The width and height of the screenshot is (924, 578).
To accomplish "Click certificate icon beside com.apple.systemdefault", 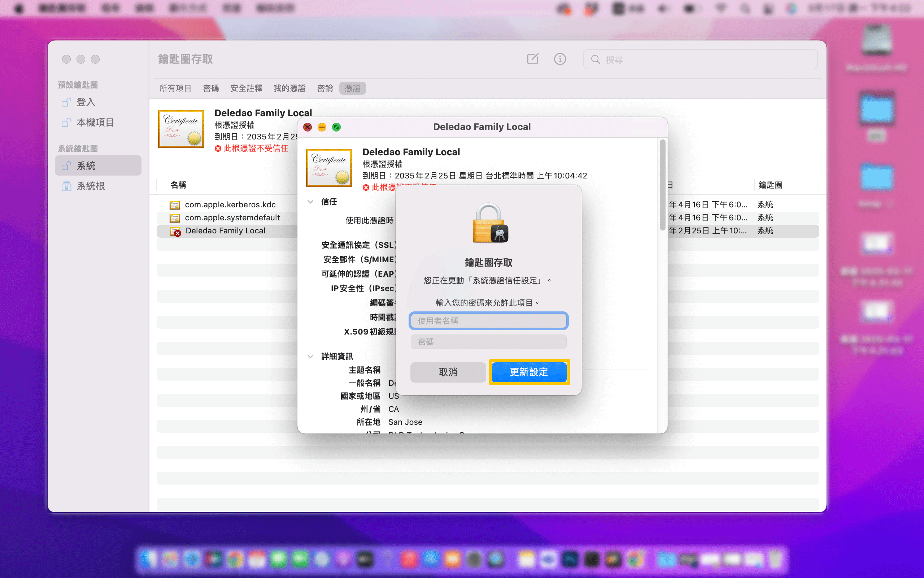I will [174, 218].
